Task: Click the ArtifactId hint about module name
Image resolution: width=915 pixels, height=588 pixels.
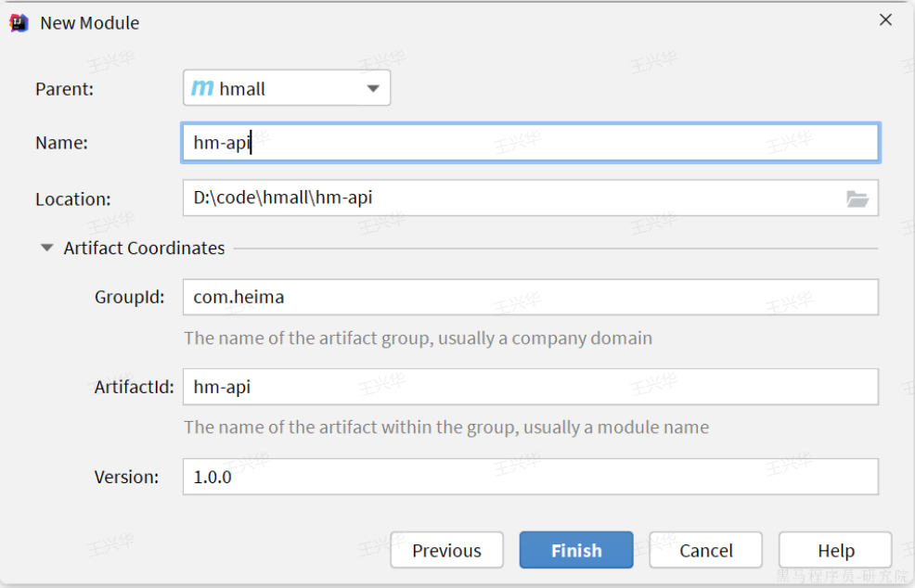Action: pos(445,428)
